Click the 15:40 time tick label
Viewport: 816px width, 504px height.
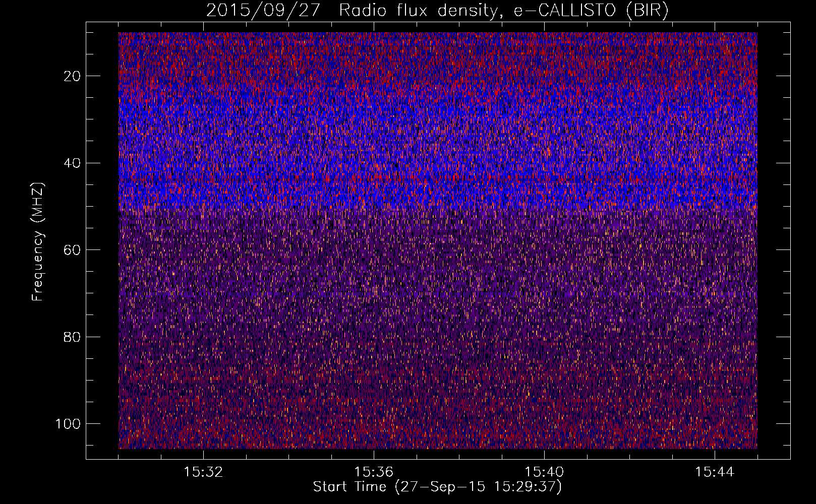(544, 472)
